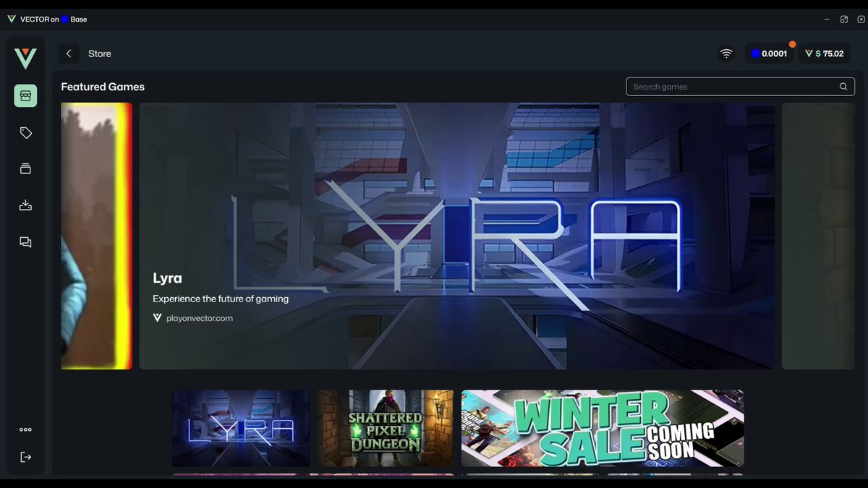868x488 pixels.
Task: Click the logout icon in the sidebar
Action: [25, 457]
